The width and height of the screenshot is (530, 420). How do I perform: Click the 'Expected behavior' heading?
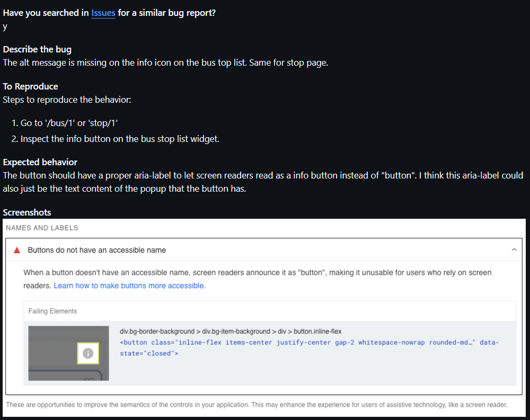tap(40, 162)
